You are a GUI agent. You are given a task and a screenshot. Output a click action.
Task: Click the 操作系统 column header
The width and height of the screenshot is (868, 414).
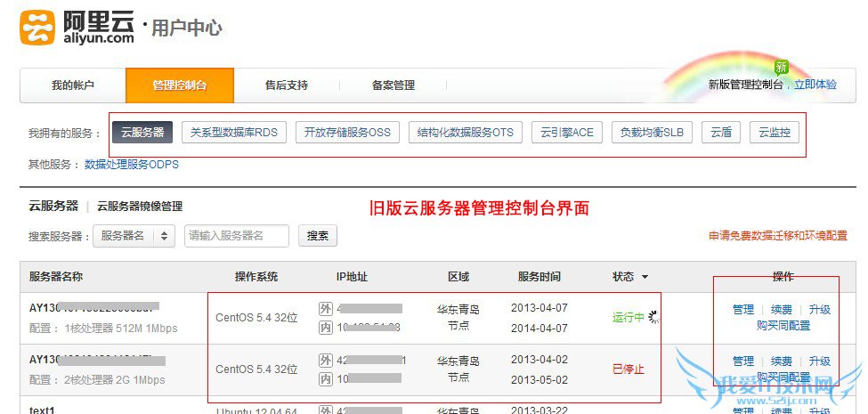(x=256, y=276)
